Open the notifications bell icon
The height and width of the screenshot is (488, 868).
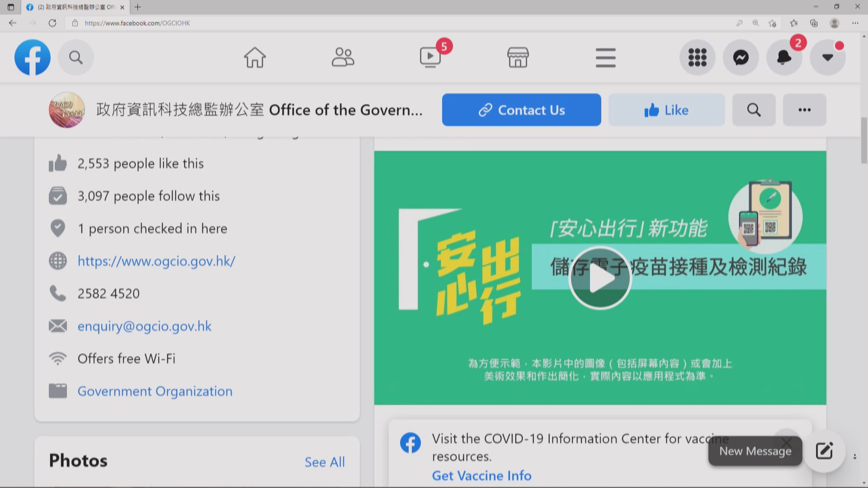click(784, 57)
